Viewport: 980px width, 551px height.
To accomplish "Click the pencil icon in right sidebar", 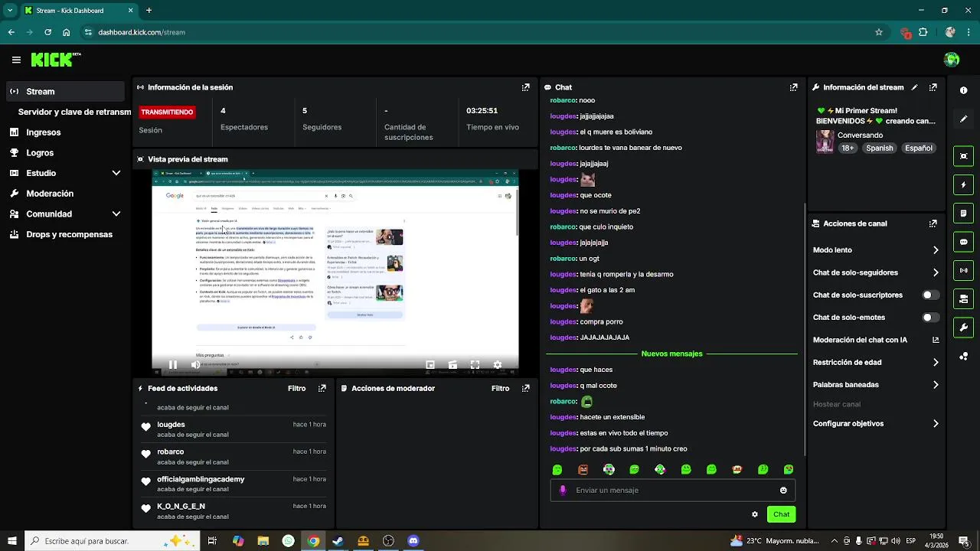I will tap(963, 119).
